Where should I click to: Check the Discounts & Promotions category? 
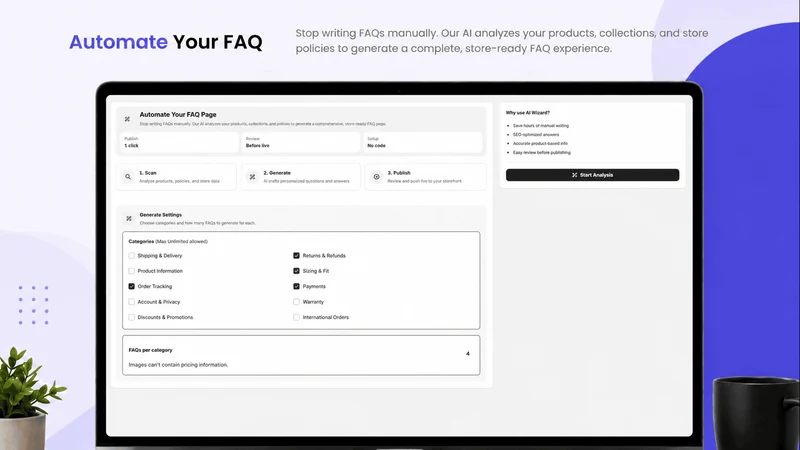pos(132,317)
